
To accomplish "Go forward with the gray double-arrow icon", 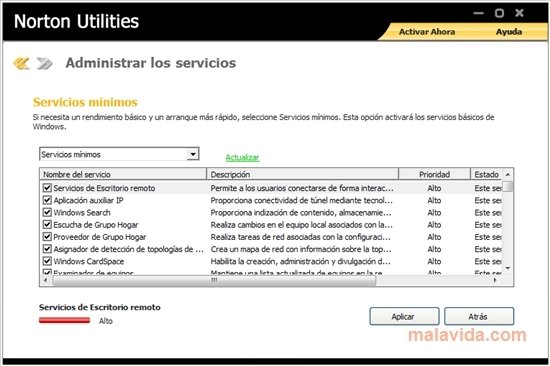I will pyautogui.click(x=45, y=63).
